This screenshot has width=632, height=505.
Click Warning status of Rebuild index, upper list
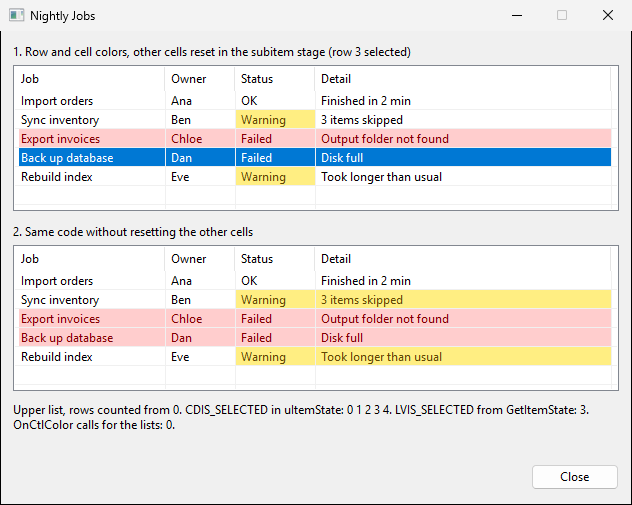[x=275, y=177]
